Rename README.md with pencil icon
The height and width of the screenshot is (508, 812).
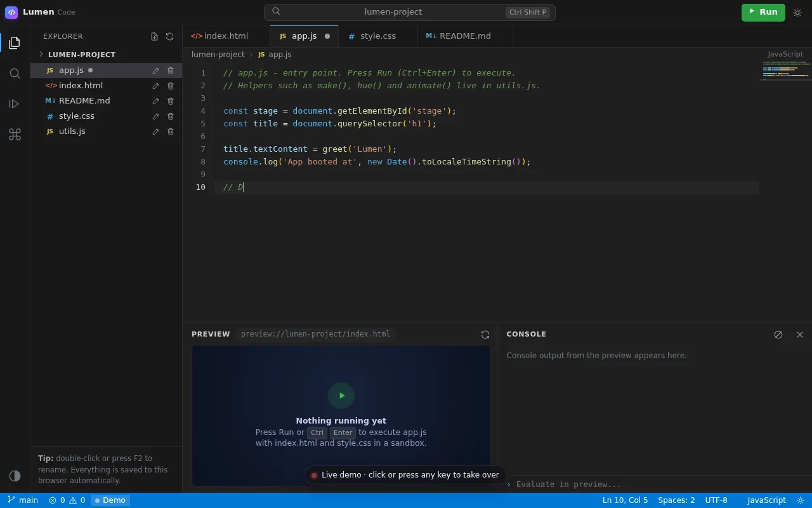(155, 101)
